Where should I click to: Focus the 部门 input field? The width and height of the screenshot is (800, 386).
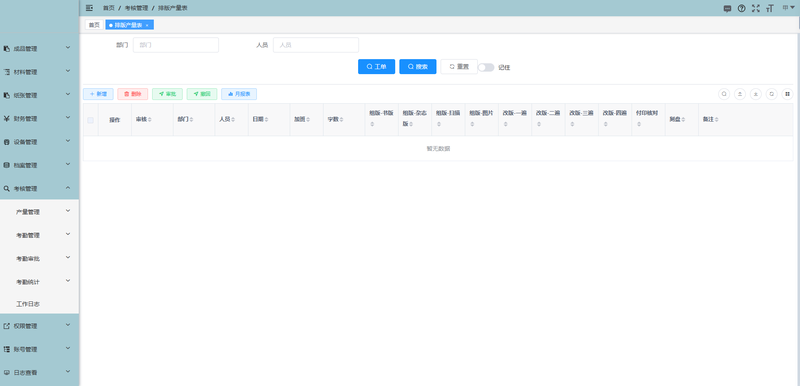point(176,45)
